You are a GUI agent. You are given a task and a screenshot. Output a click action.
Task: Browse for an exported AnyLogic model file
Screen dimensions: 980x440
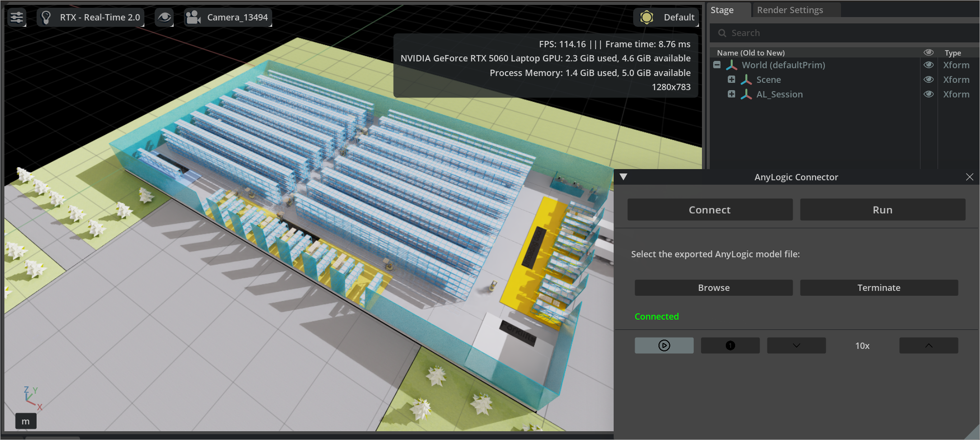click(713, 287)
